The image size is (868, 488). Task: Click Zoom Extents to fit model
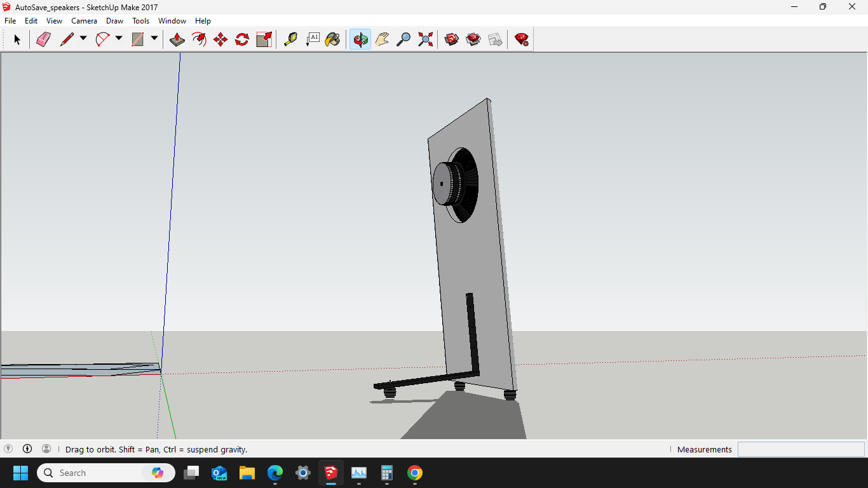pyautogui.click(x=424, y=39)
